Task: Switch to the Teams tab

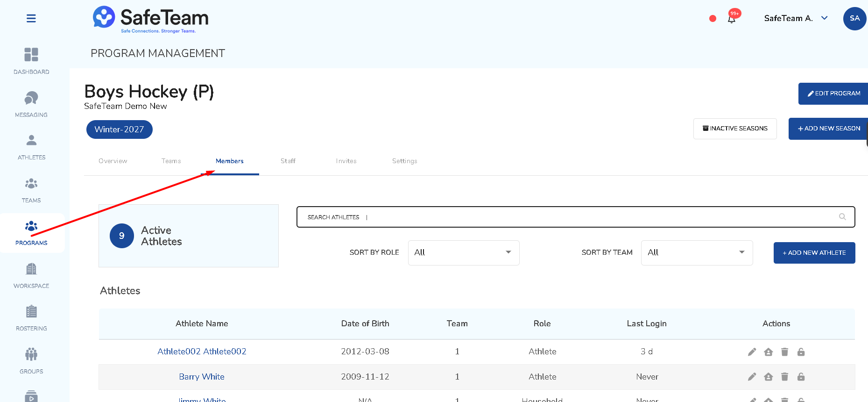Action: pyautogui.click(x=171, y=161)
